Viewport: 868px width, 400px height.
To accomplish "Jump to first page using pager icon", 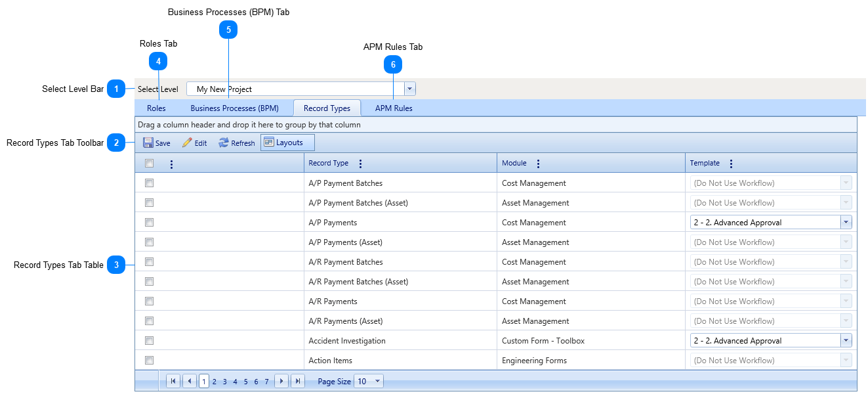I will 173,380.
